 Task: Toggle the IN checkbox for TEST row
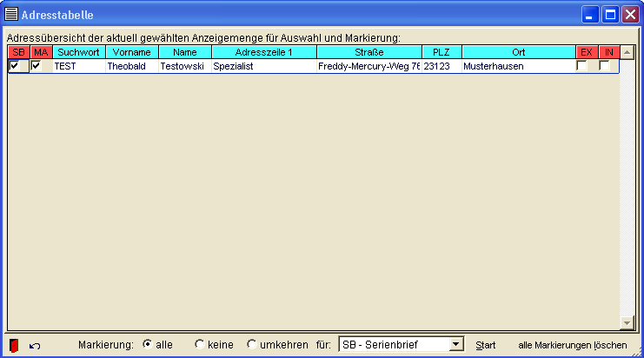[x=604, y=66]
